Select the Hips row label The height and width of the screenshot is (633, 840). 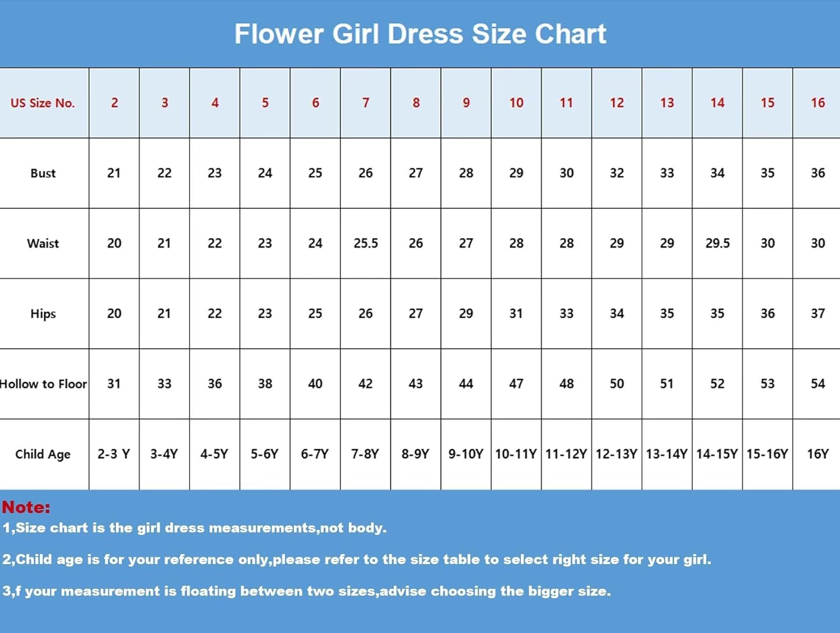(43, 314)
